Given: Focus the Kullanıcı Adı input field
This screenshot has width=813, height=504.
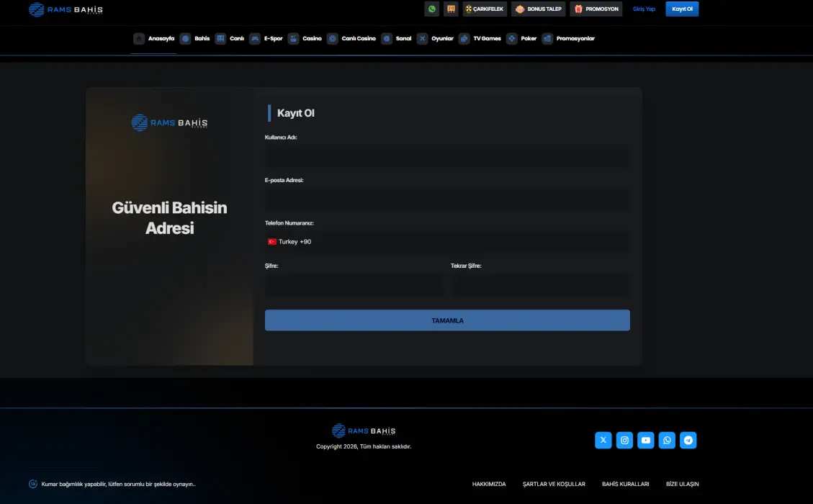Looking at the screenshot, I should 446,156.
